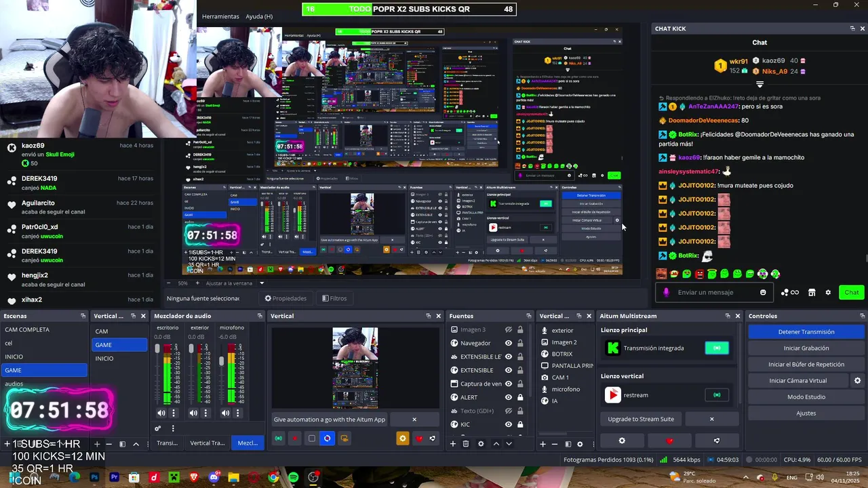Image resolution: width=868 pixels, height=488 pixels.
Task: Open audio mixer three-dot menu
Action: pos(173,428)
